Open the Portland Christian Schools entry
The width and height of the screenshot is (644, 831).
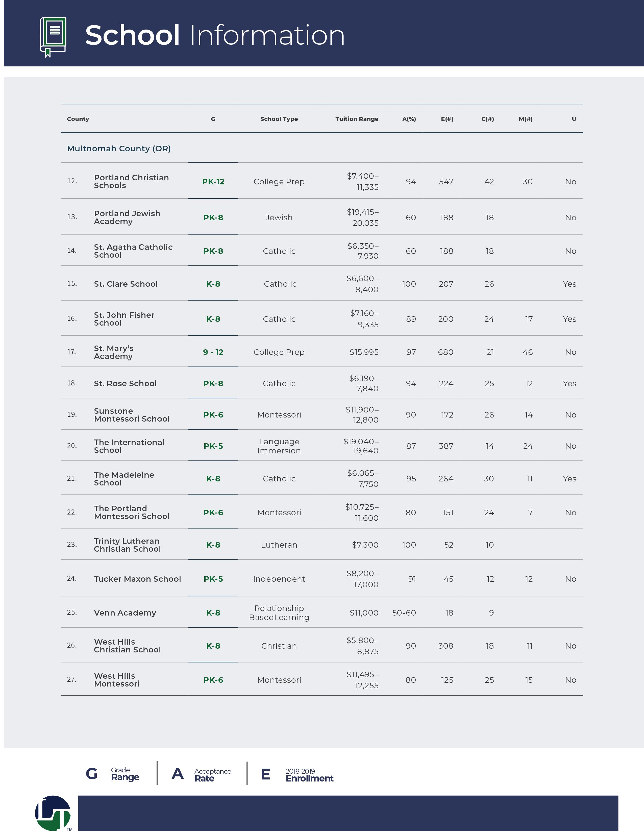pyautogui.click(x=131, y=182)
